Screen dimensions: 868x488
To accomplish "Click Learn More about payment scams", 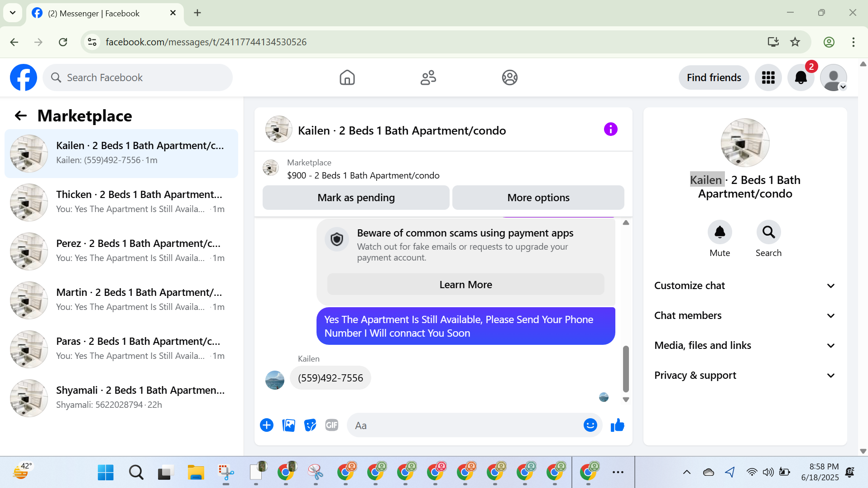I will tap(465, 285).
